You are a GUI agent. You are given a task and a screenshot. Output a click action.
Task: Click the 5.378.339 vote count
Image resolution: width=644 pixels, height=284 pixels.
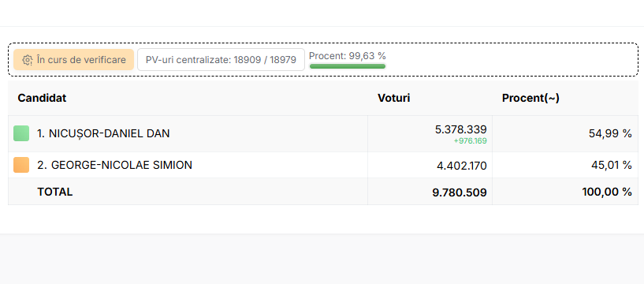pos(461,129)
